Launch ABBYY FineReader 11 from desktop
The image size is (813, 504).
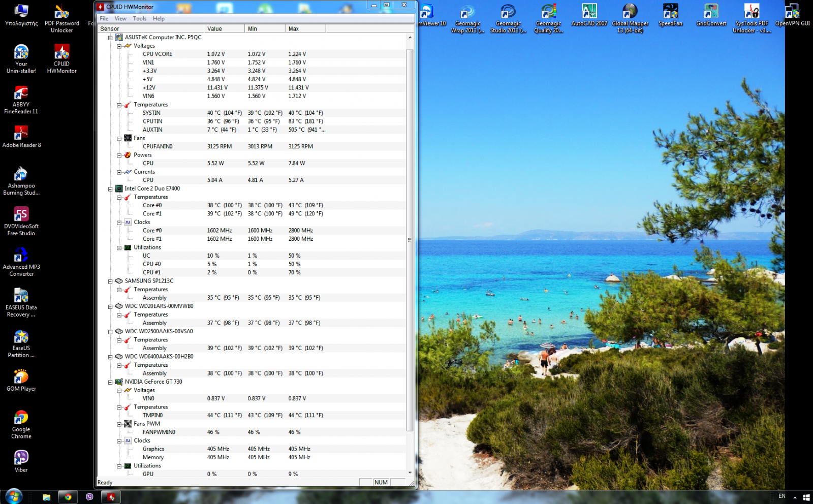click(21, 100)
